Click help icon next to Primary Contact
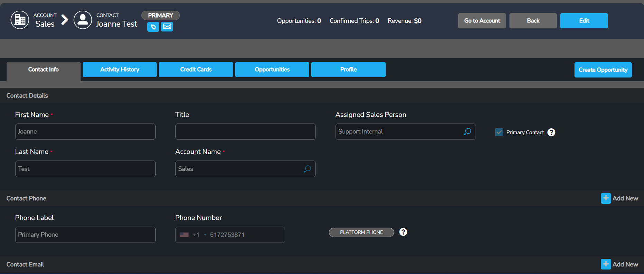Viewport: 644px width, 274px height. [x=551, y=132]
